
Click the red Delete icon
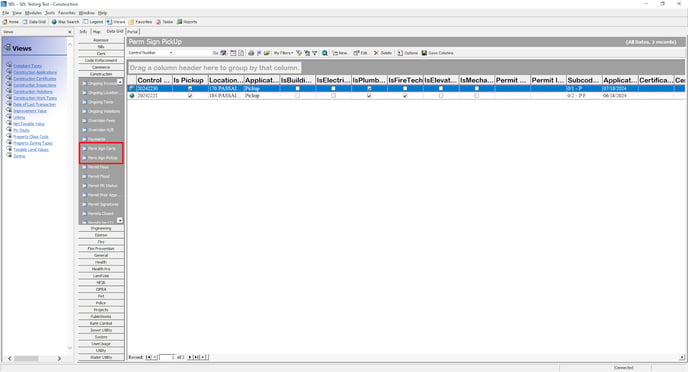click(x=376, y=53)
